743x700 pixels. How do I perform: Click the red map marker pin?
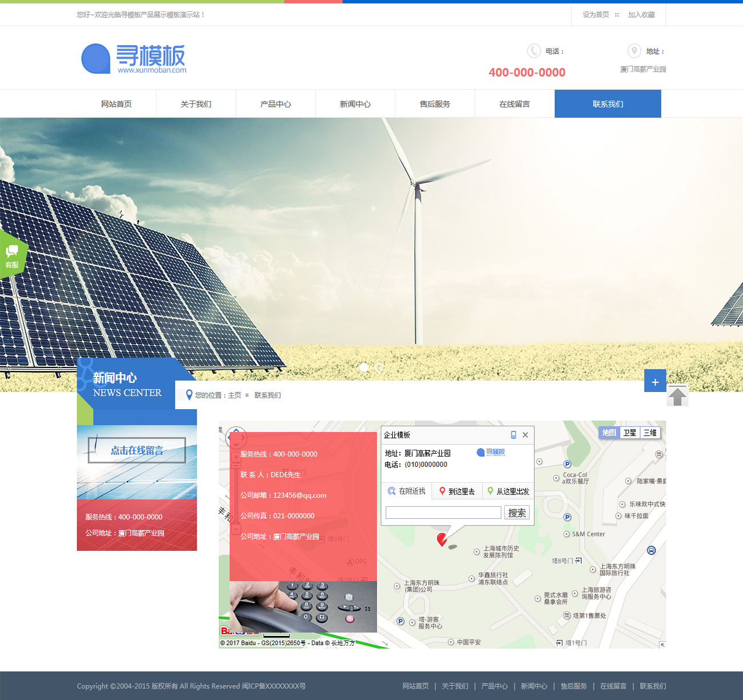(x=442, y=539)
